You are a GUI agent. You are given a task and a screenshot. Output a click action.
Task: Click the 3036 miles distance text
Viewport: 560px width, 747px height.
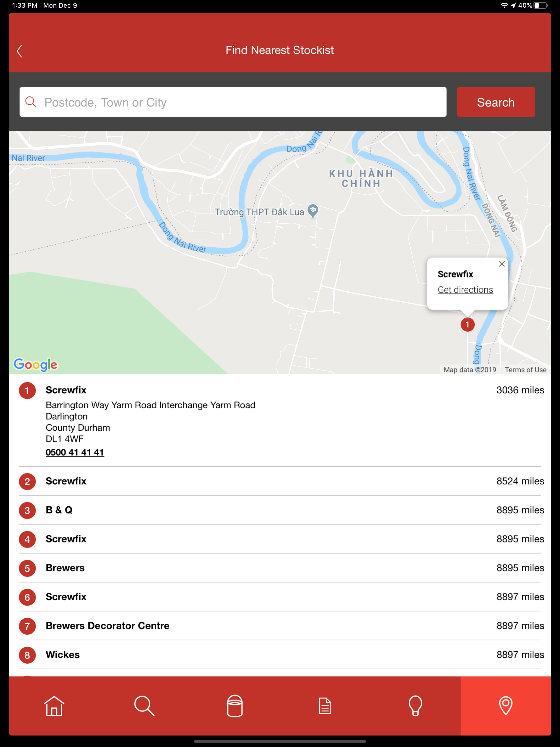pyautogui.click(x=520, y=390)
